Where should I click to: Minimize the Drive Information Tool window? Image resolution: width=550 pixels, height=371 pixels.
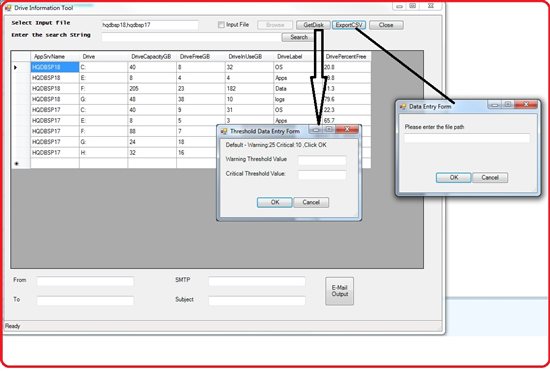(x=400, y=6)
